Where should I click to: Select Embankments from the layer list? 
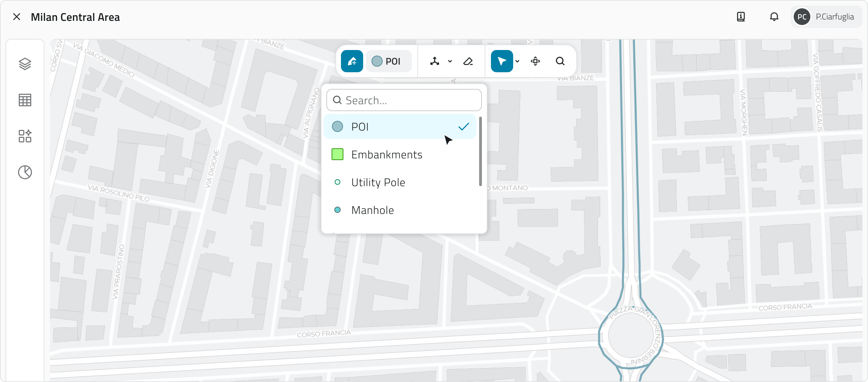386,155
